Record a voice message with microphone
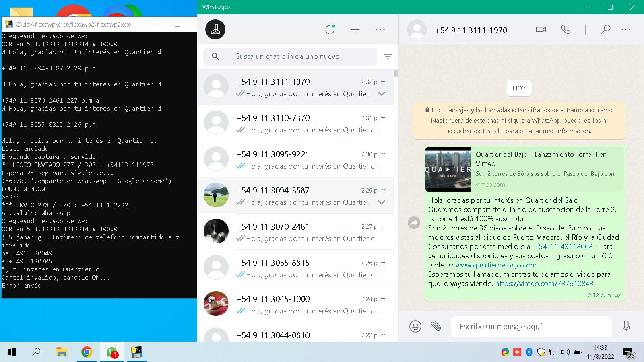The height and width of the screenshot is (362, 644). click(626, 326)
